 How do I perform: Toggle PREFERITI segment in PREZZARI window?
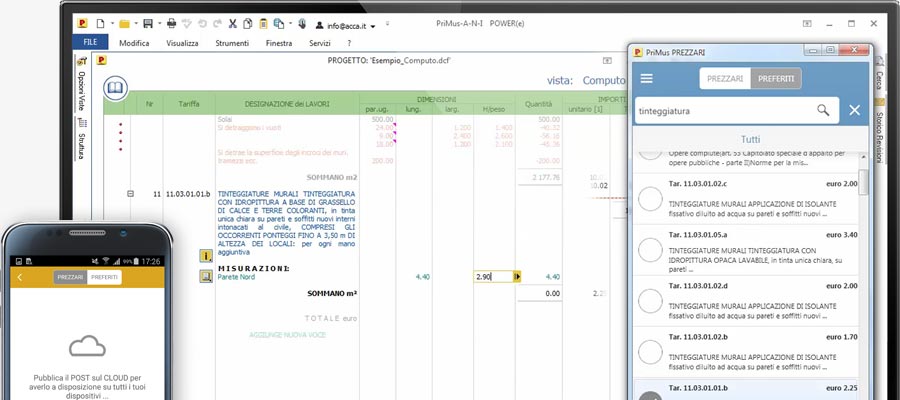(776, 79)
